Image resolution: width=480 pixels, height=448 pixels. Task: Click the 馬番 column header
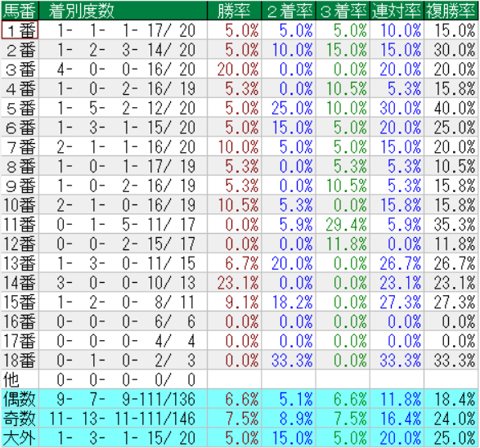click(x=20, y=11)
